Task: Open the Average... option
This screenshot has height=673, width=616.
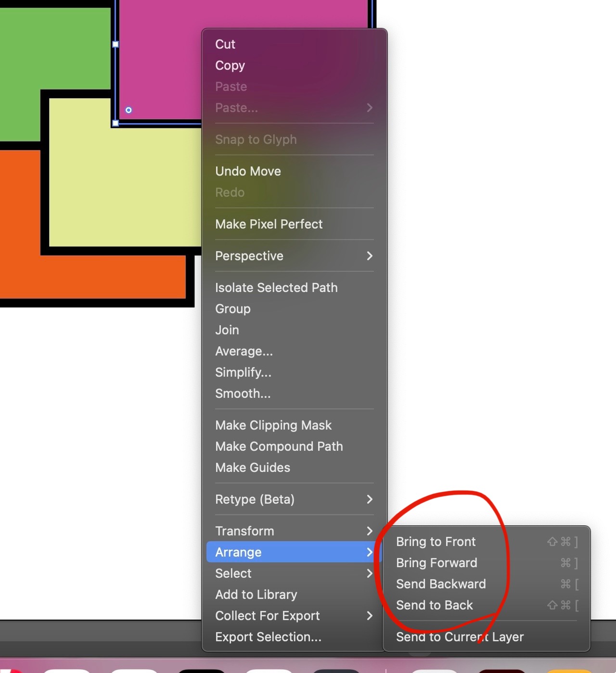Action: (295, 351)
